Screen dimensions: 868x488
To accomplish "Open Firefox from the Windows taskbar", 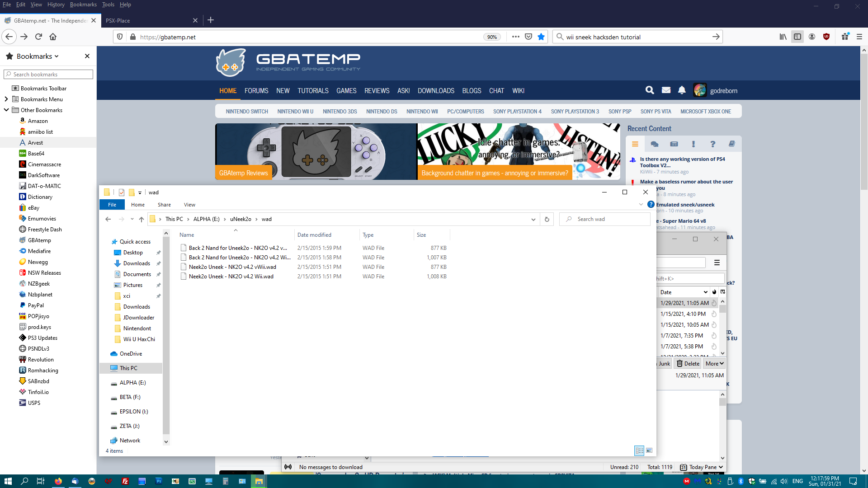I will (58, 481).
